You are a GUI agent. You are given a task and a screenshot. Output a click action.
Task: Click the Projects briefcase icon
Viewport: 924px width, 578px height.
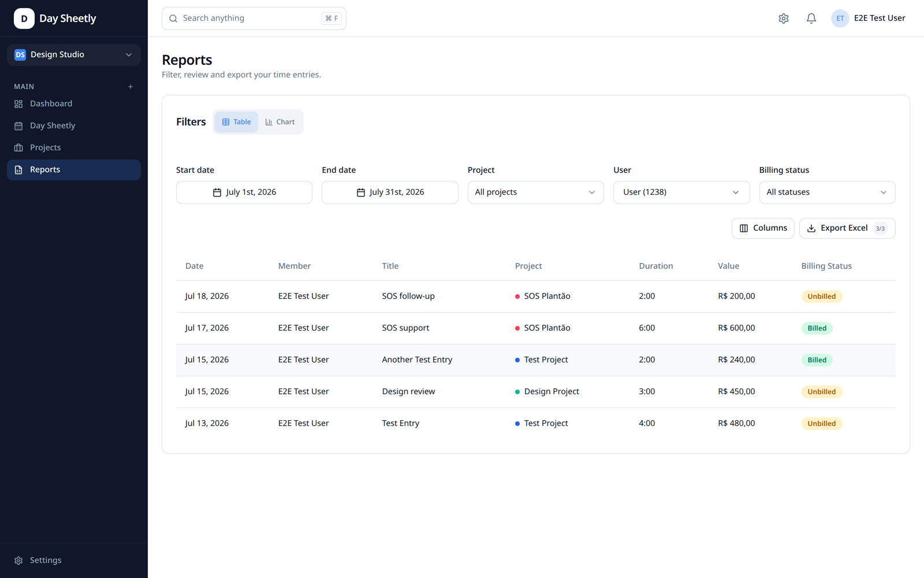(18, 148)
